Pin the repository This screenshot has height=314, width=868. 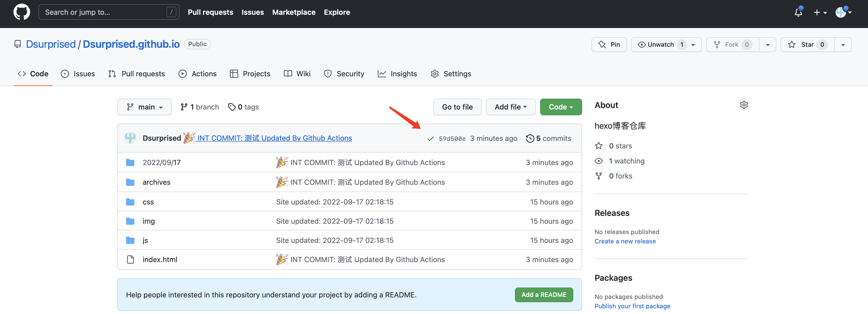(x=609, y=45)
